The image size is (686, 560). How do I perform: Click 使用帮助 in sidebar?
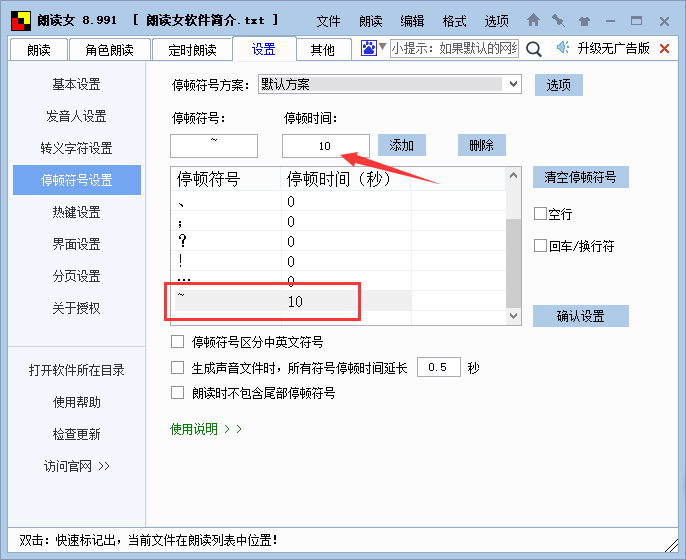pyautogui.click(x=77, y=402)
